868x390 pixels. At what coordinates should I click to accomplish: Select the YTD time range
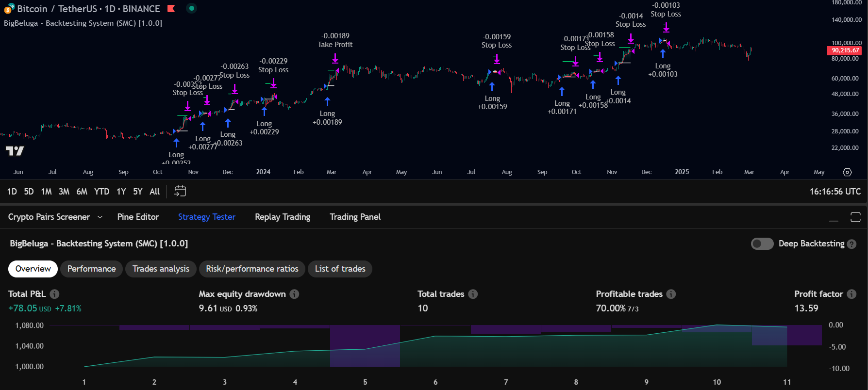point(101,192)
